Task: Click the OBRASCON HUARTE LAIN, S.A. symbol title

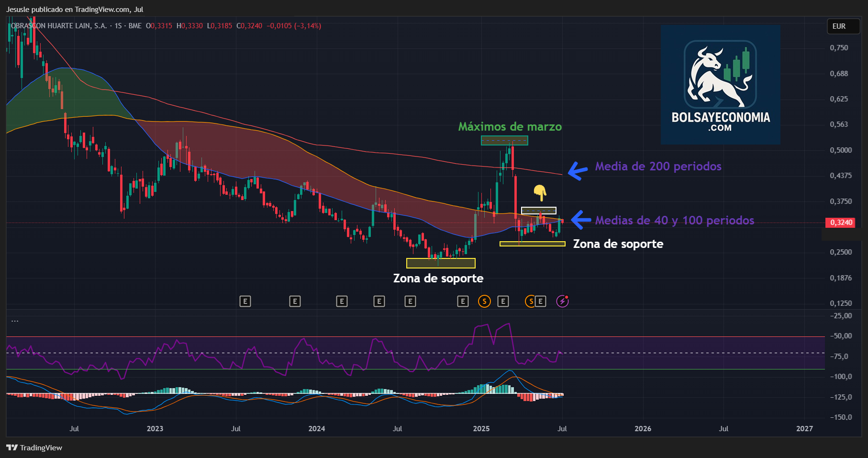Action: point(59,26)
